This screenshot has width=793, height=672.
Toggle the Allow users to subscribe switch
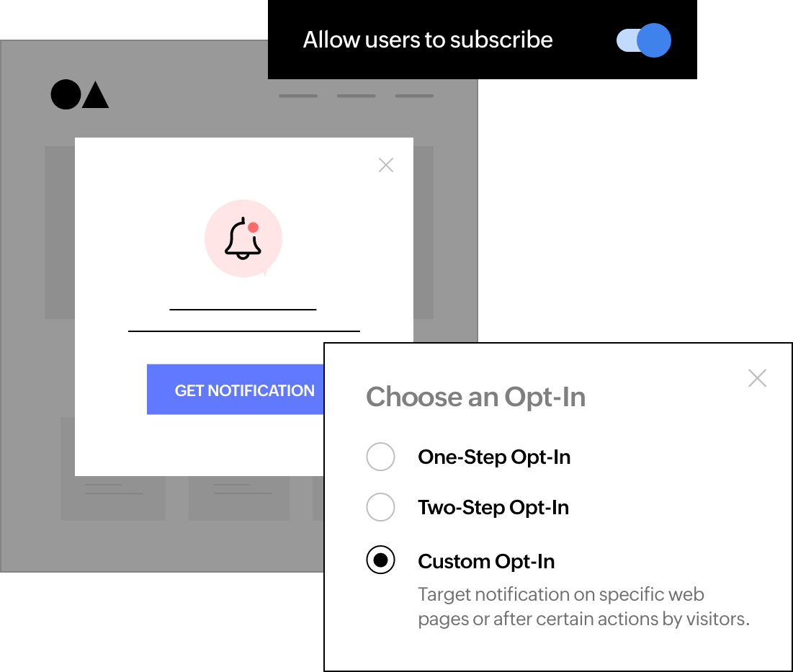(643, 40)
